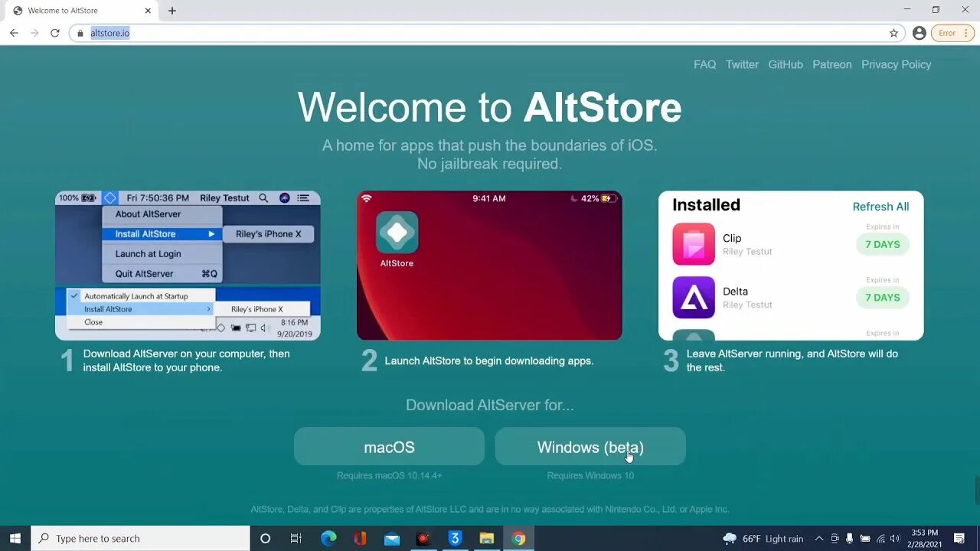Viewport: 980px width, 551px height.
Task: Click the battery tray icon
Action: pos(865,539)
